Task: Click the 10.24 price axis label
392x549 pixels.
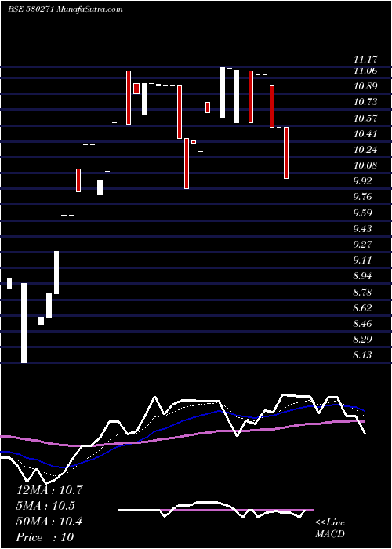Action: [366, 150]
